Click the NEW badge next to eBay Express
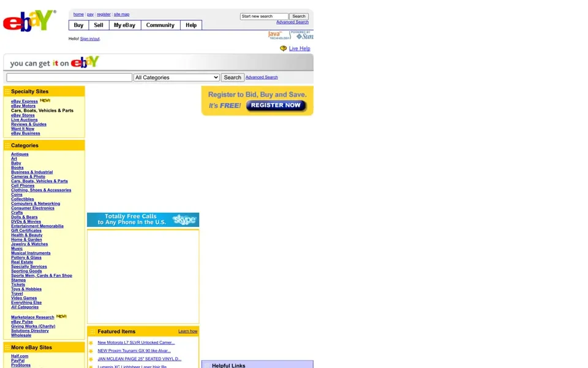 45,101
